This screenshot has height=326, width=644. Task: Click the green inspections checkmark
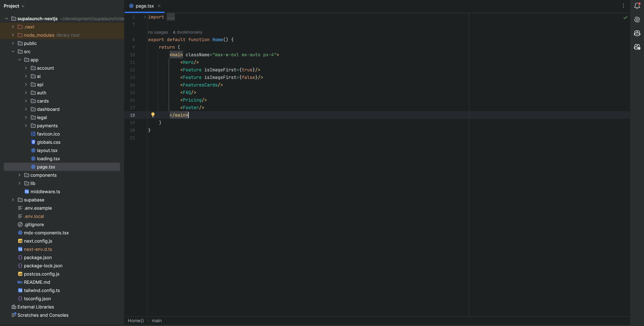point(625,17)
